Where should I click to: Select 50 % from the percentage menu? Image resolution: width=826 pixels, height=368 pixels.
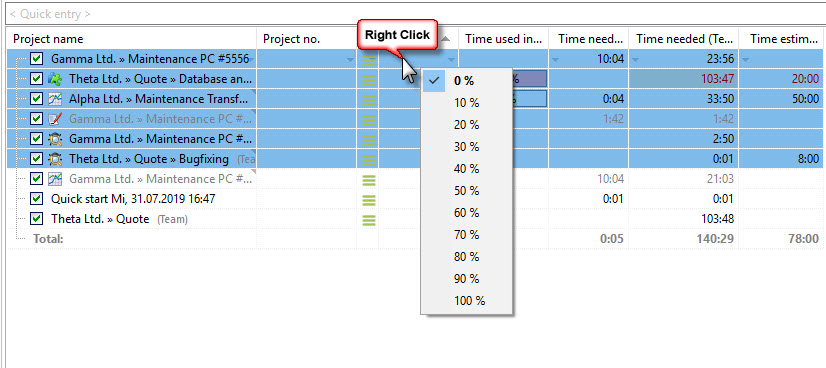pos(466,191)
